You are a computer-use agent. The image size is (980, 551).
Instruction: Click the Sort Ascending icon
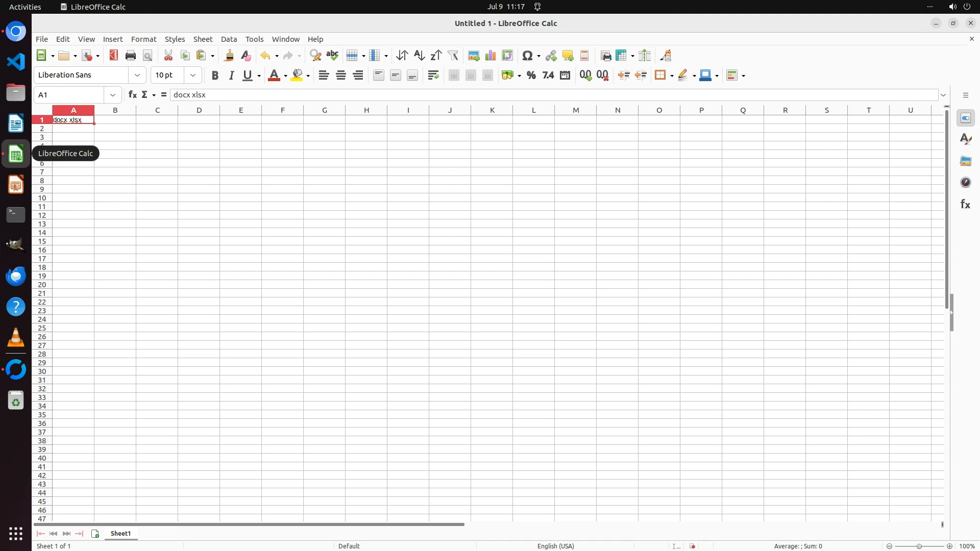(x=419, y=56)
